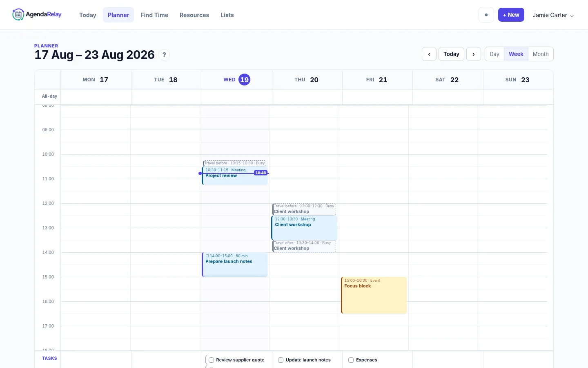
Task: Select the WED 19 day header
Action: (237, 80)
